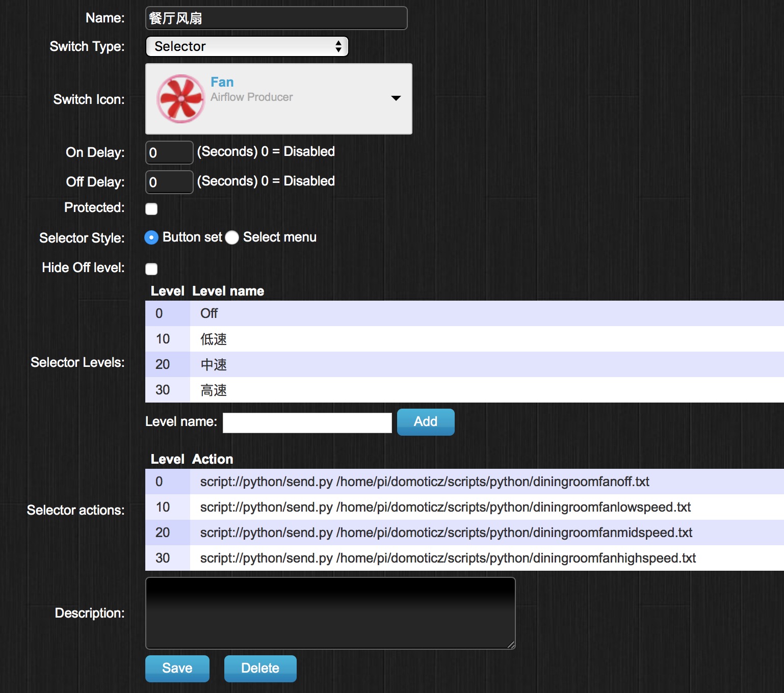The image size is (784, 693).
Task: Click level 10 cell in Selector Levels
Action: click(167, 339)
